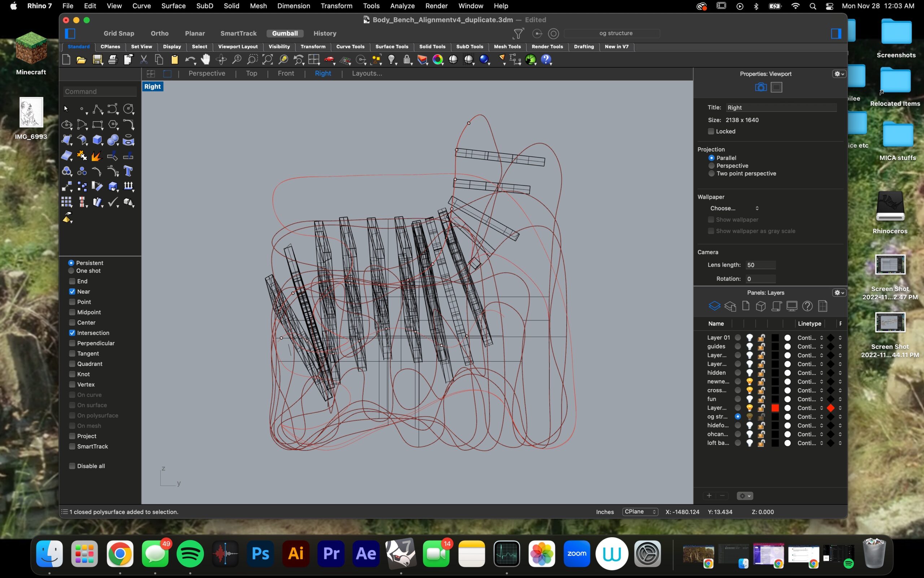924x578 pixels.
Task: Click black color swatch of Layer 01
Action: click(775, 338)
